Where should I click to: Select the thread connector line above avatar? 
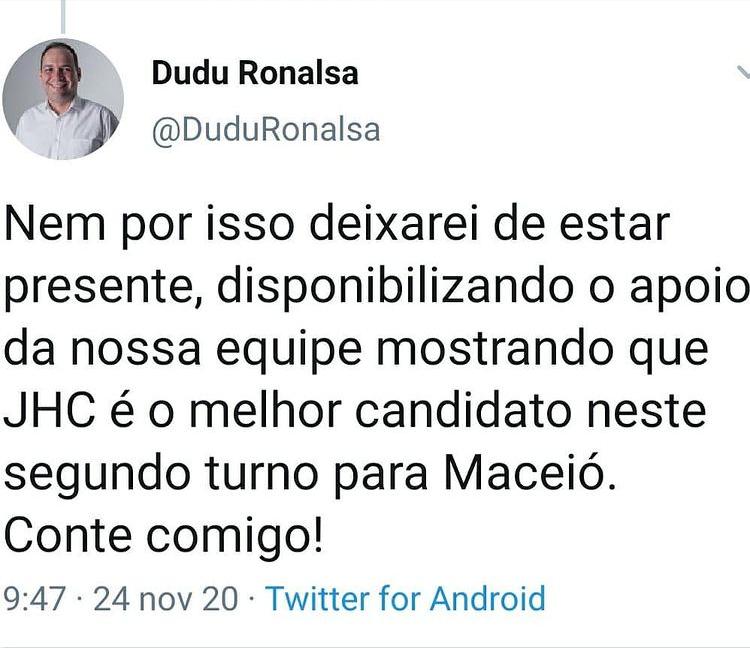[63, 16]
